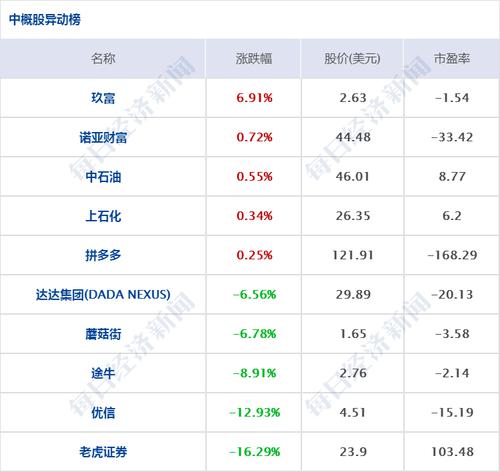Screen dimensions: 500x472
Task: Select the 中石油 stock name
Action: (x=103, y=177)
